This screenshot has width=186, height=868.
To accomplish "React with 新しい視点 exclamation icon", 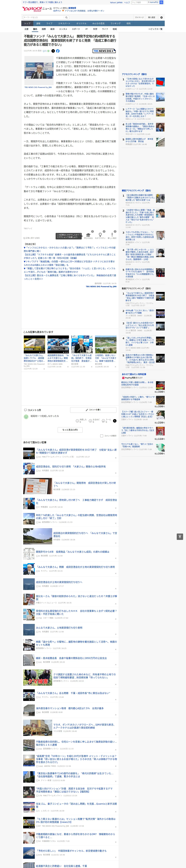I will (112, 235).
